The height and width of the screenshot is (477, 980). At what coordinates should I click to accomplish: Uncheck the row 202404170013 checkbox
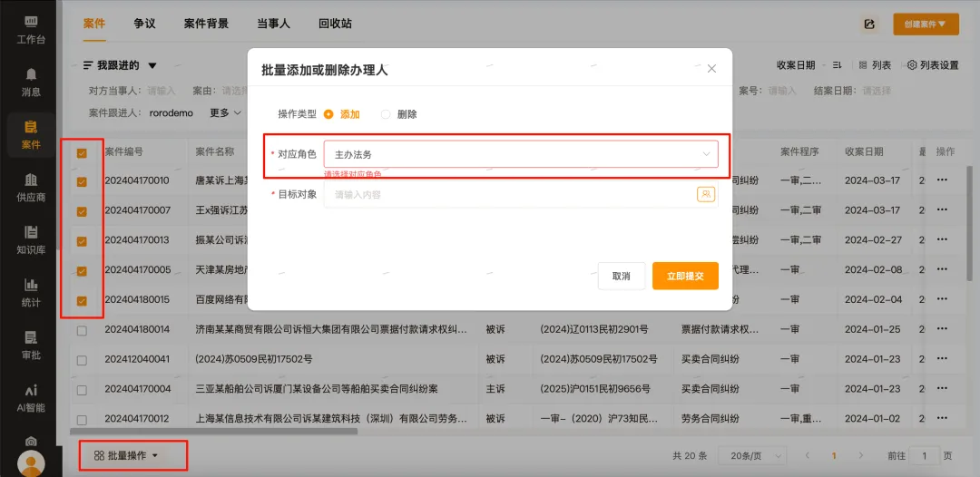point(82,241)
